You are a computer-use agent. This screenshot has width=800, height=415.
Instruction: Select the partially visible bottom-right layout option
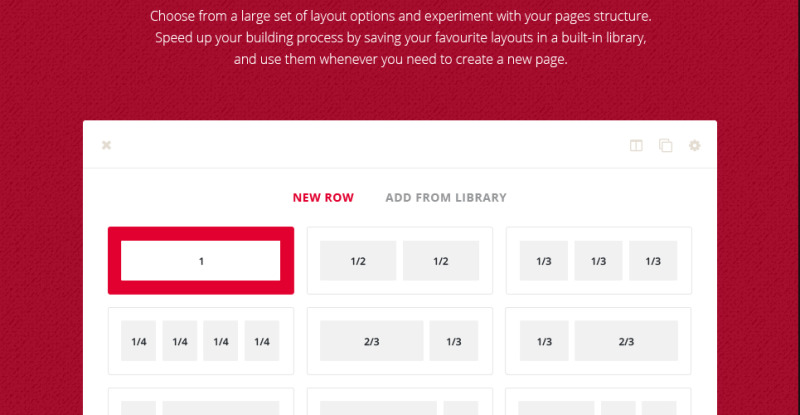[x=598, y=402]
